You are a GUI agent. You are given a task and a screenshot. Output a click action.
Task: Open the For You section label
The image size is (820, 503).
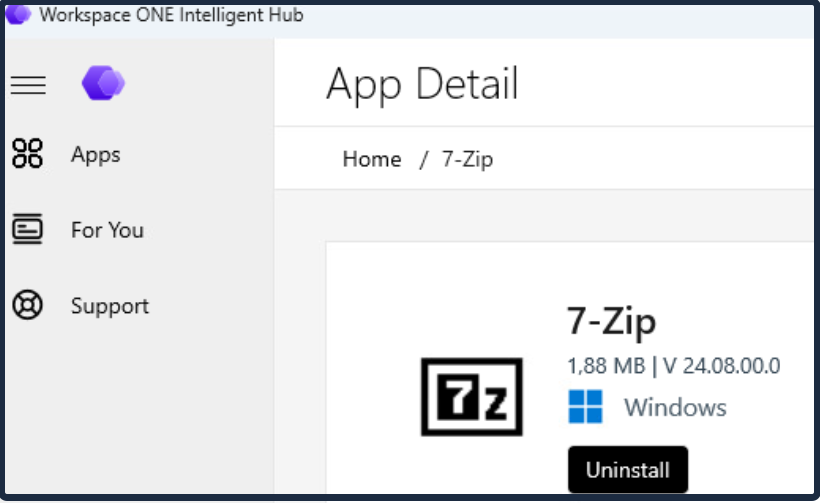(x=107, y=230)
